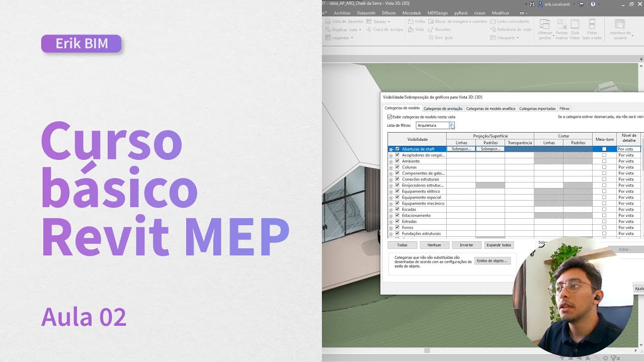Click the Estilos de objeto button
644x362 pixels.
(x=493, y=260)
